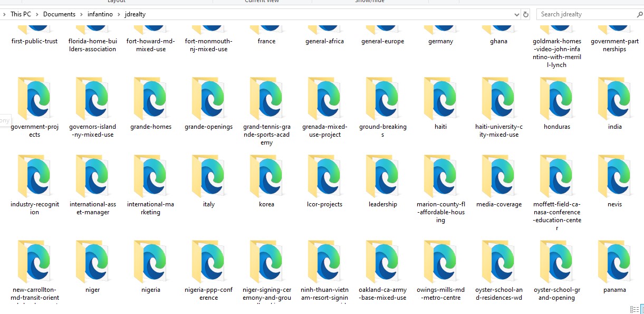Image resolution: width=644 pixels, height=314 pixels.
Task: Select the first-public-trust folder label
Action: tap(34, 41)
